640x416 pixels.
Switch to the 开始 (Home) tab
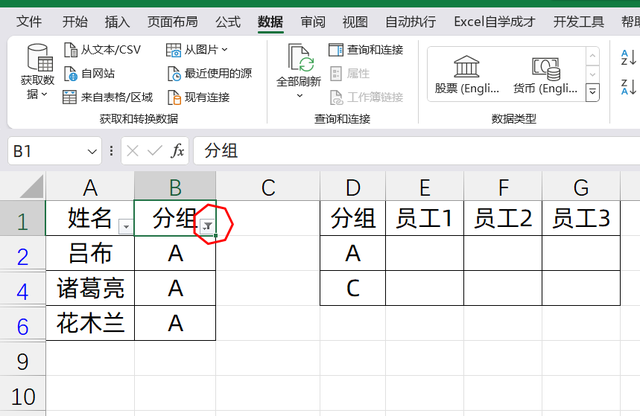(75, 22)
